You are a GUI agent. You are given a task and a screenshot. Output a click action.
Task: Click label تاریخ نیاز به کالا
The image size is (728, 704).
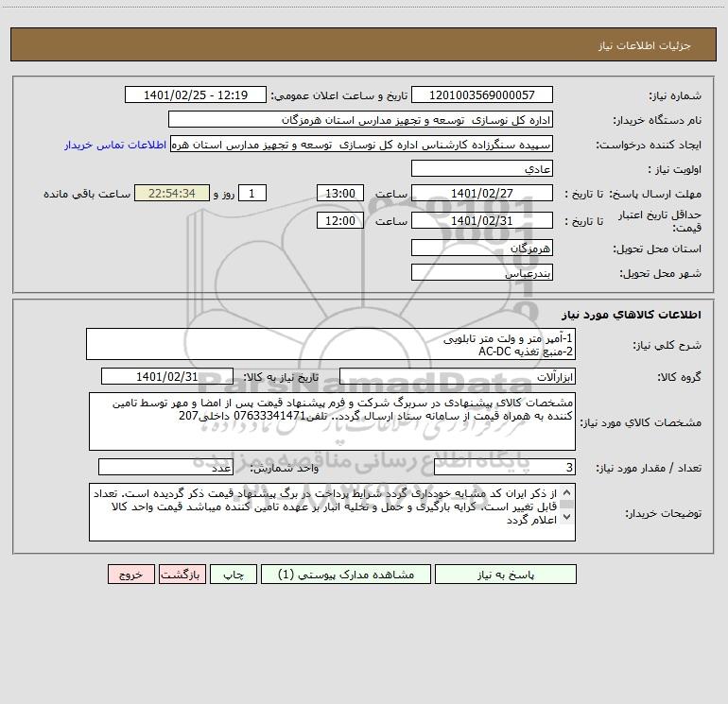(x=282, y=378)
